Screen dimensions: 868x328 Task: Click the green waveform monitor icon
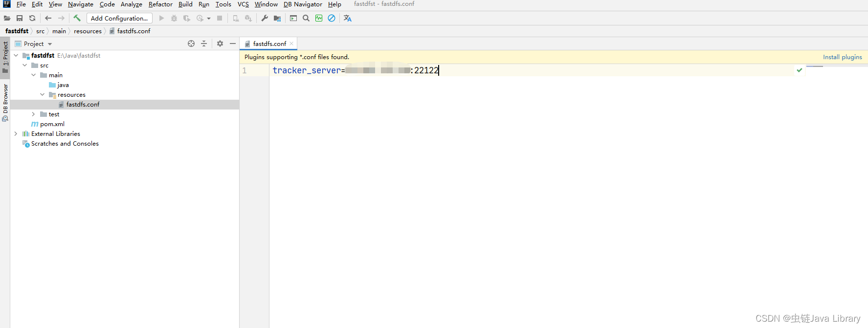pos(319,18)
